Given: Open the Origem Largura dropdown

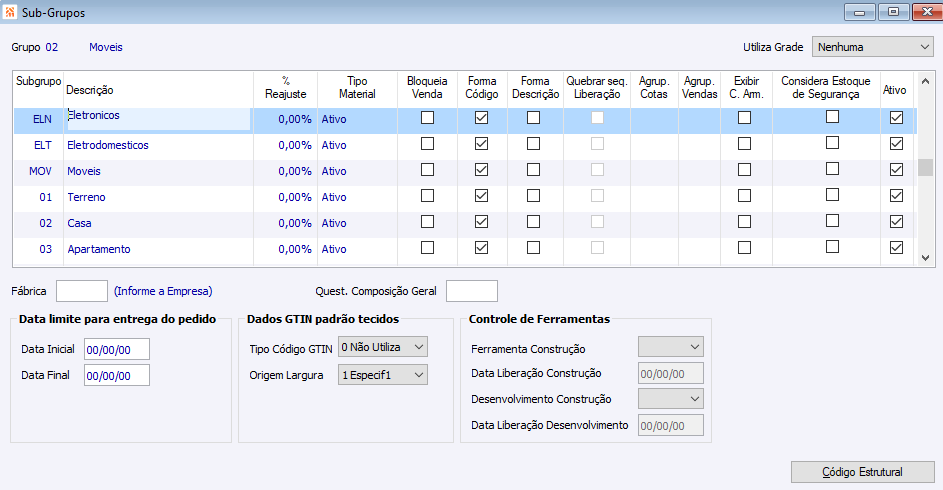Looking at the screenshot, I should pos(382,375).
